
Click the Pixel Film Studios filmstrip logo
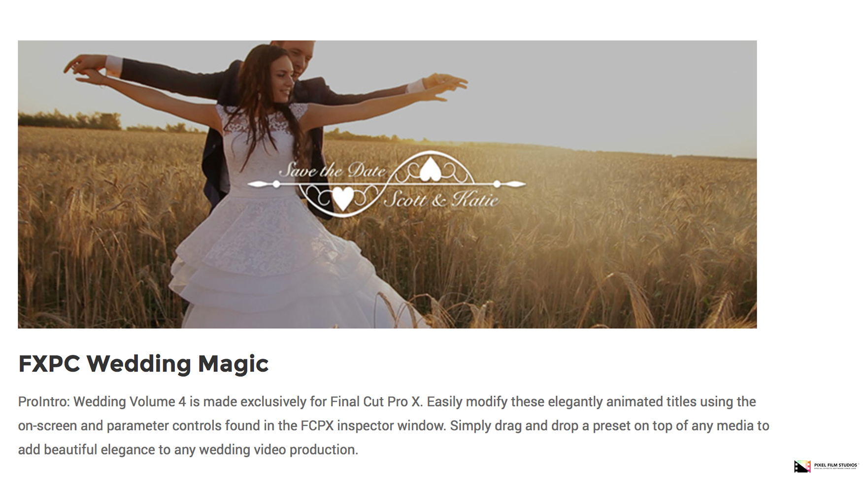click(x=801, y=466)
